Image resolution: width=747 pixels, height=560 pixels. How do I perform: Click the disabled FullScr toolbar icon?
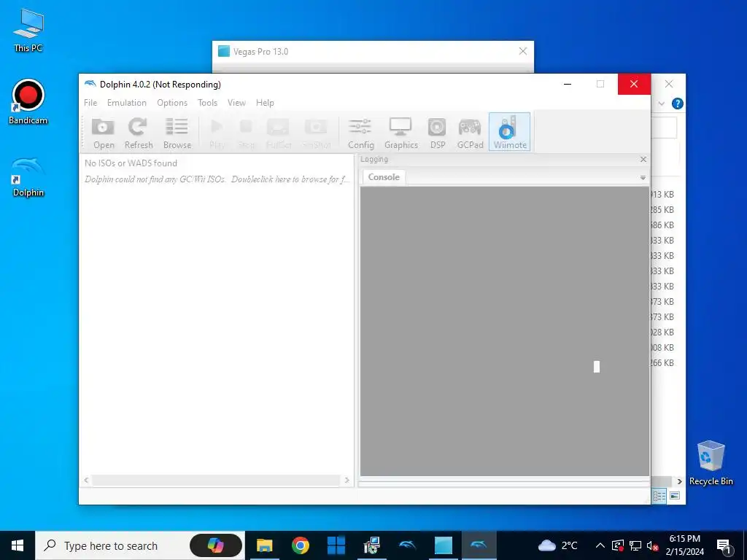(x=279, y=133)
